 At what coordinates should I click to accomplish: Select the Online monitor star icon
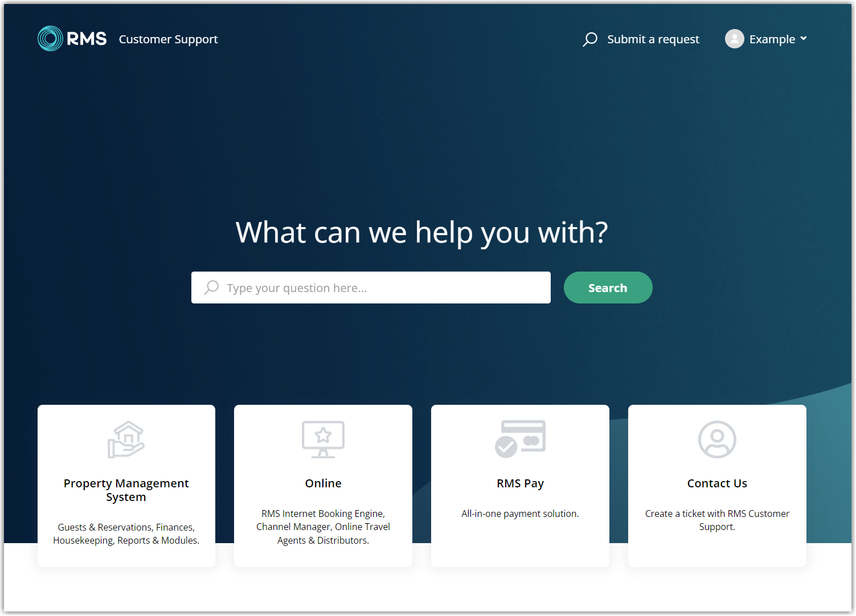[323, 440]
